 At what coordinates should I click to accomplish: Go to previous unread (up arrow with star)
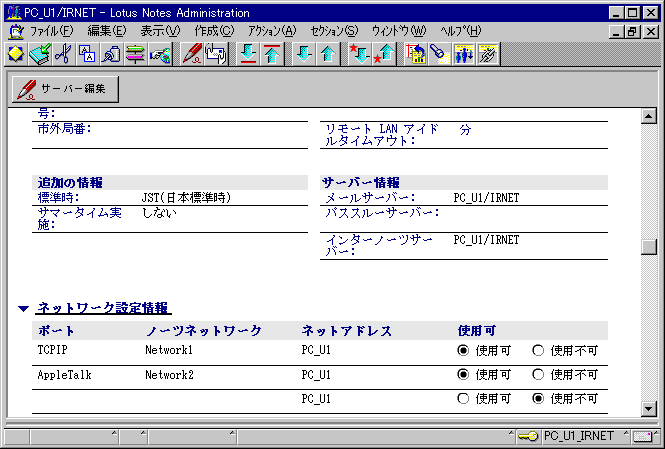coord(384,54)
